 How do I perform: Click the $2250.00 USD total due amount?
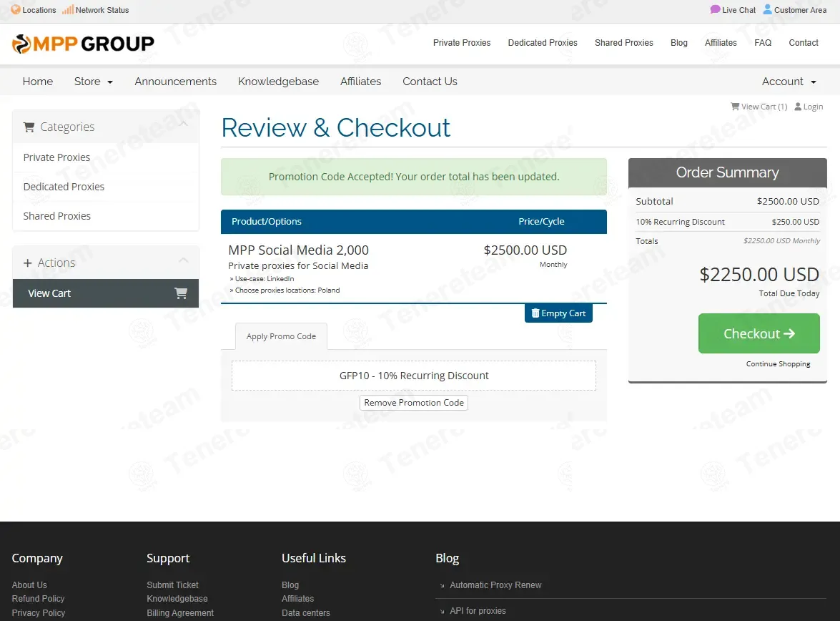(759, 275)
